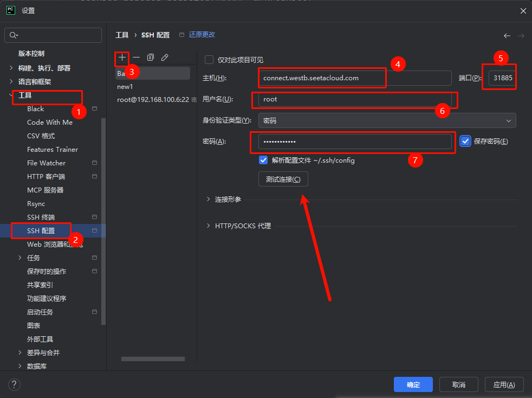Click the copy icon to duplicate configuration
The image size is (532, 398).
151,57
